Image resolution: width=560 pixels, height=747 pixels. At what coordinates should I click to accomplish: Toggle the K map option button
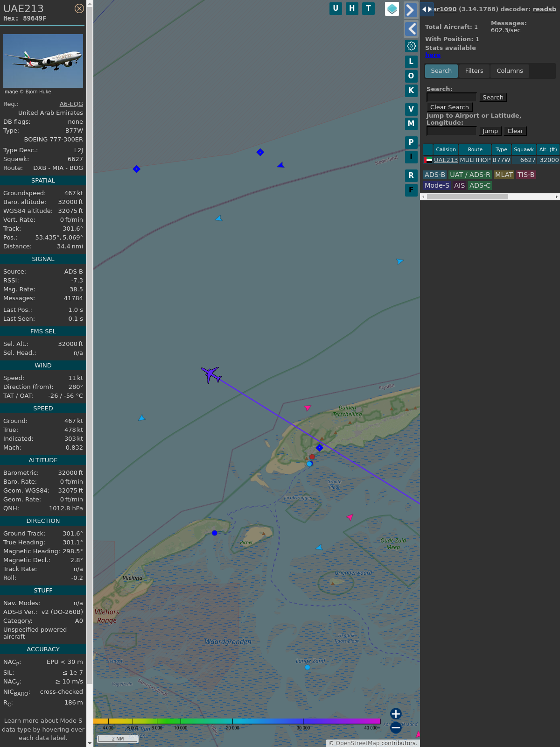point(411,91)
